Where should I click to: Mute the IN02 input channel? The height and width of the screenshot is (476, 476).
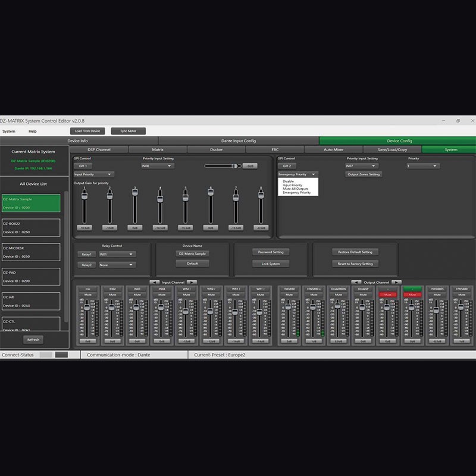click(112, 295)
